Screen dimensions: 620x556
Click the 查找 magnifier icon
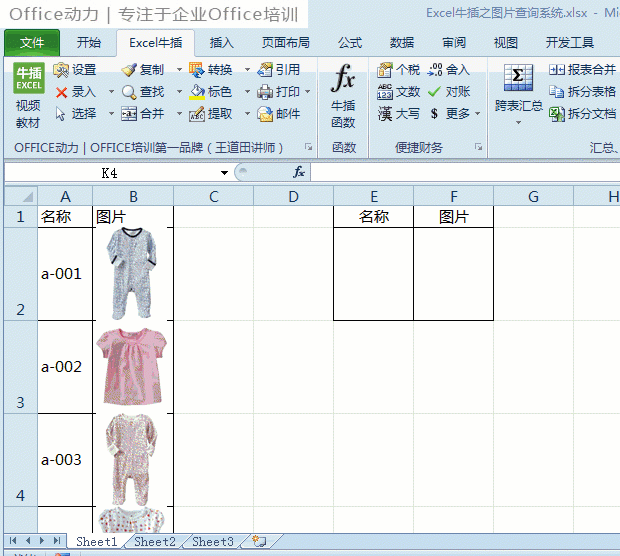click(x=129, y=93)
